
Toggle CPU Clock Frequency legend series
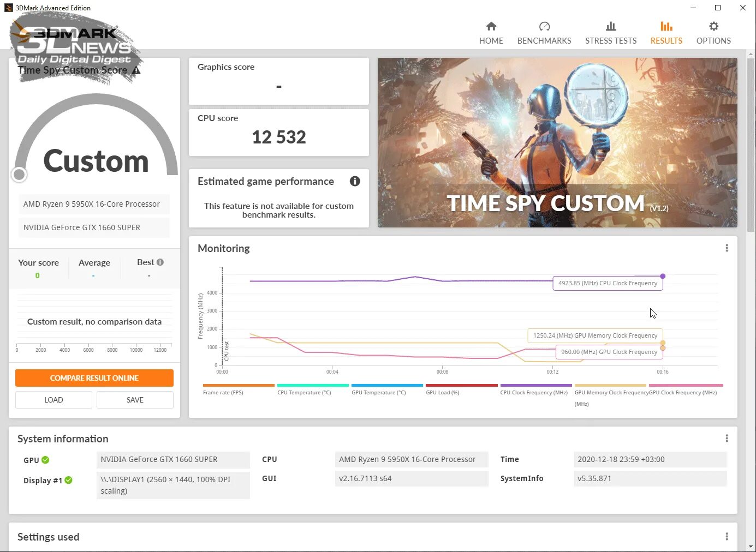536,389
